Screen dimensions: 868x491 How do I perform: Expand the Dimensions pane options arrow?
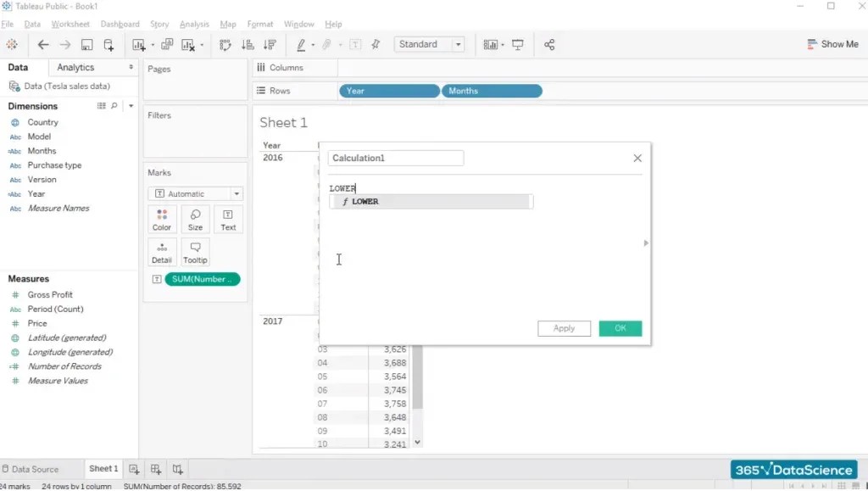point(130,105)
